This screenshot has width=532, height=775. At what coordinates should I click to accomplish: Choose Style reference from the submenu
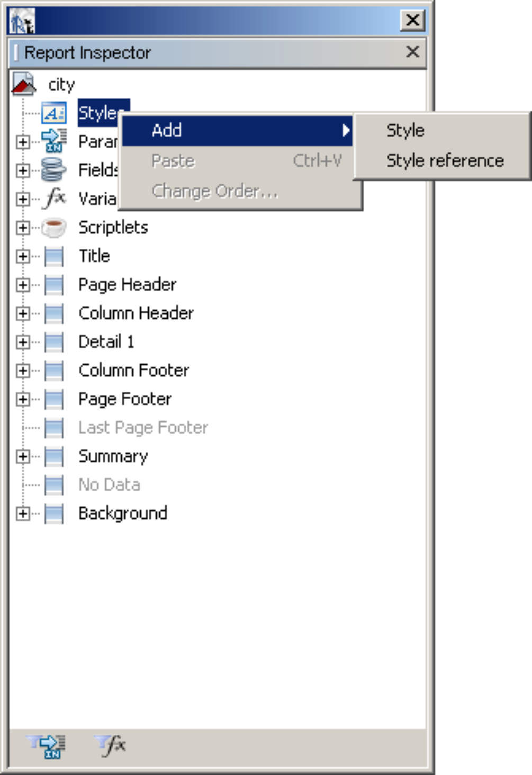(x=445, y=160)
